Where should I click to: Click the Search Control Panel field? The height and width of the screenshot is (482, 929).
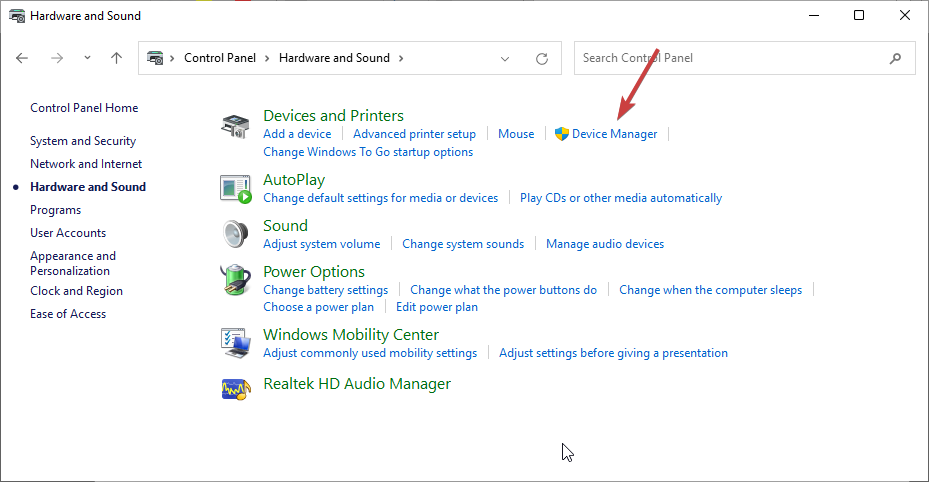(x=730, y=58)
